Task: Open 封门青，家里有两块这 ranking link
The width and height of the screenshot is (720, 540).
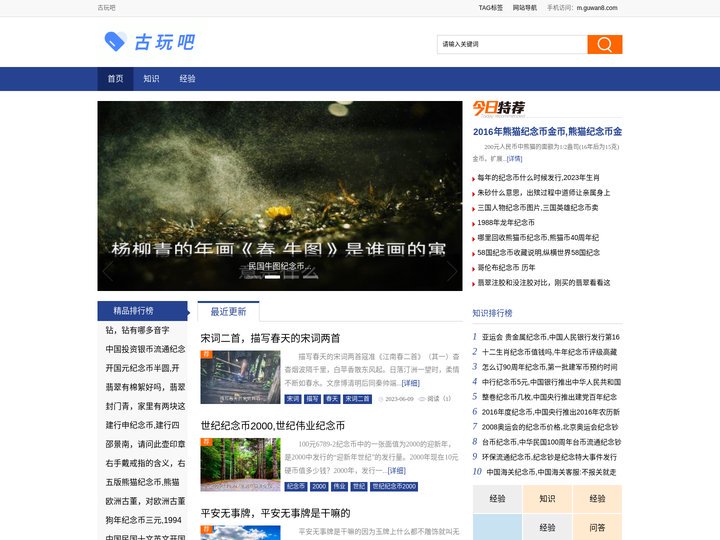Action: 145,406
